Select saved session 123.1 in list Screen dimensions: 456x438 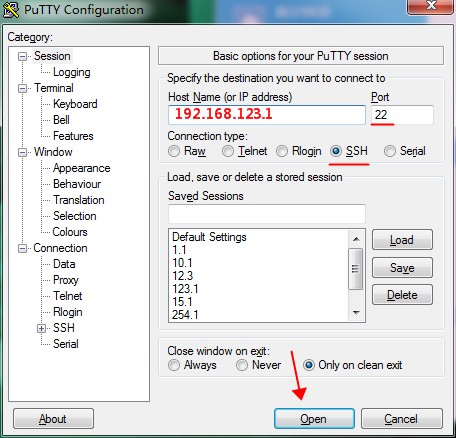coord(185,289)
